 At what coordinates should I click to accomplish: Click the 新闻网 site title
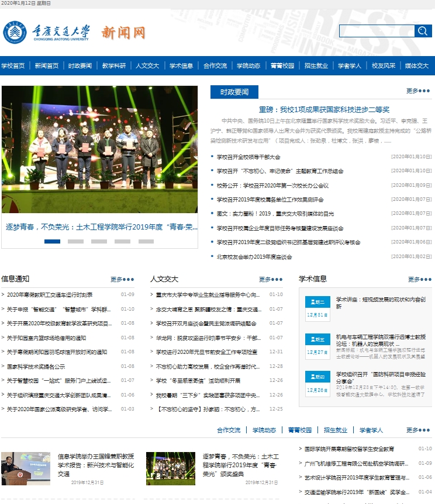coord(123,33)
